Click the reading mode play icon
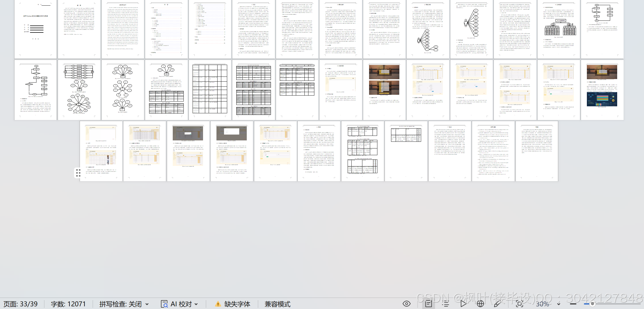The height and width of the screenshot is (309, 644). coord(463,304)
